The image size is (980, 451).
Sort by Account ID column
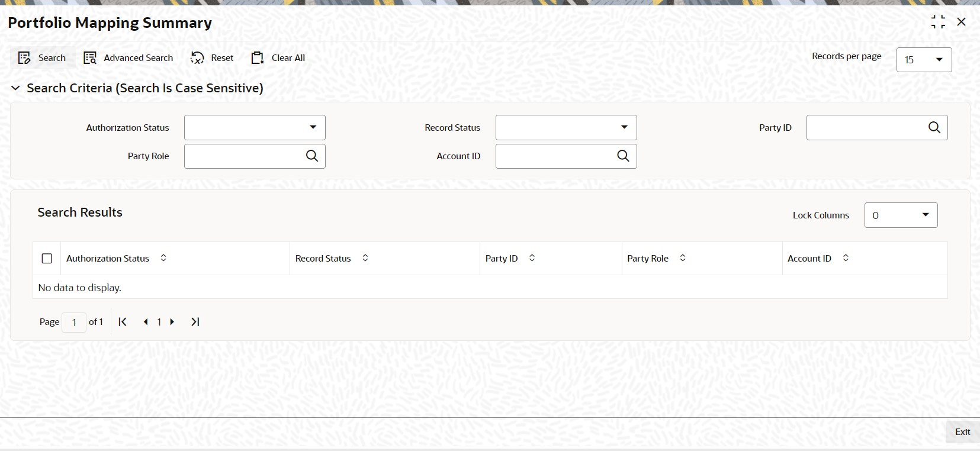846,258
